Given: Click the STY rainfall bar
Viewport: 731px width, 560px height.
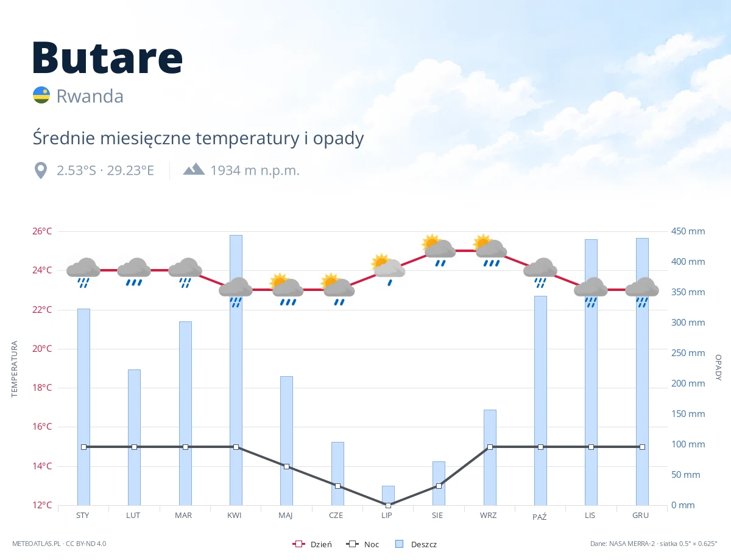Looking at the screenshot, I should click(83, 407).
